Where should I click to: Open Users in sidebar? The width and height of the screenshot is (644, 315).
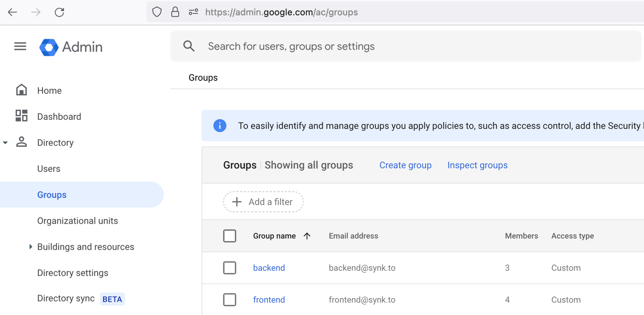49,169
